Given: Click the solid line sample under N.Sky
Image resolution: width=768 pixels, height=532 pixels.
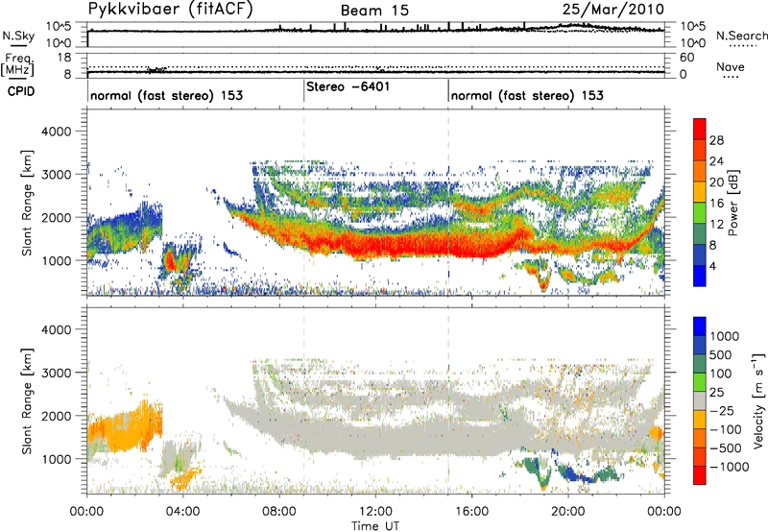Looking at the screenshot, I should point(18,46).
